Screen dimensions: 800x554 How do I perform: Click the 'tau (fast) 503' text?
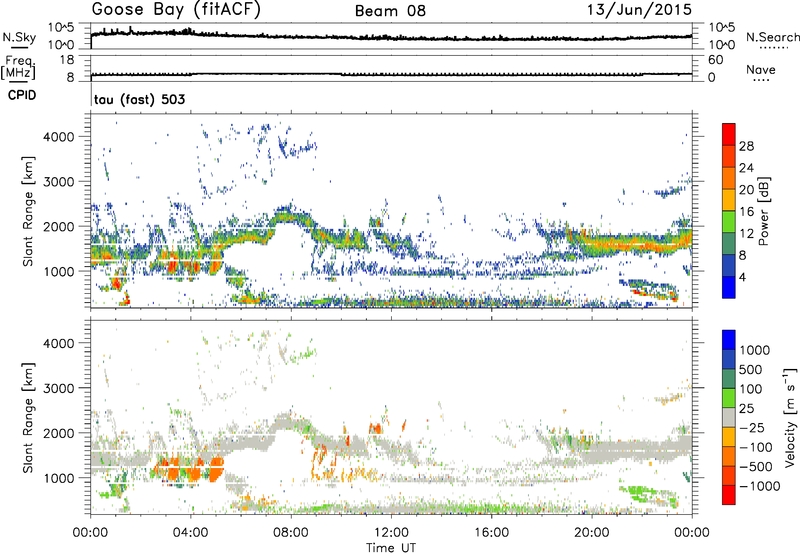pos(140,99)
